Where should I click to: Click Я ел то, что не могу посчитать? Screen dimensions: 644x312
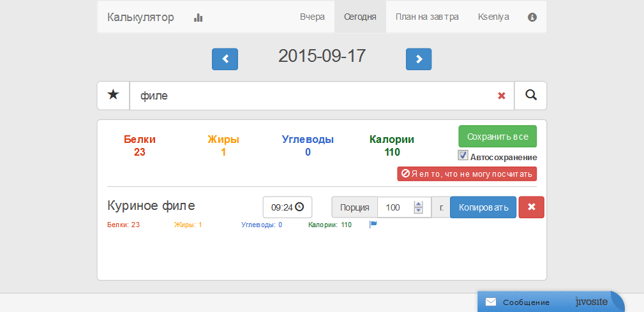pos(467,174)
